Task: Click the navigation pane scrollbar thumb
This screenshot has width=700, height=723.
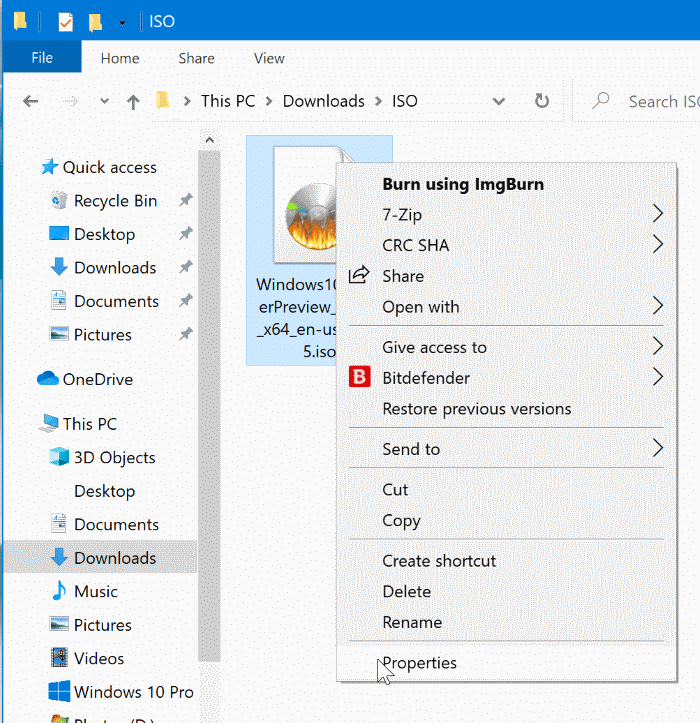Action: point(209,406)
